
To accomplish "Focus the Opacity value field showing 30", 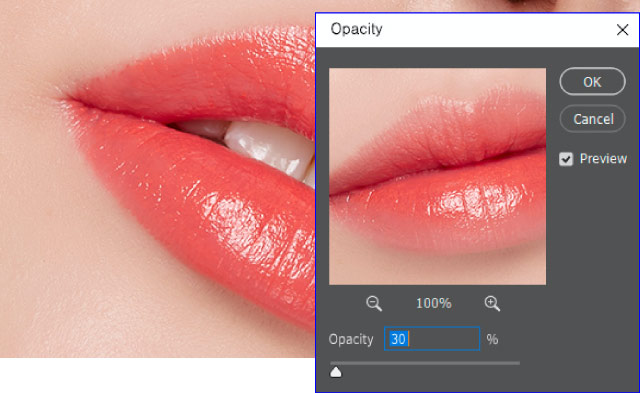I will 432,339.
